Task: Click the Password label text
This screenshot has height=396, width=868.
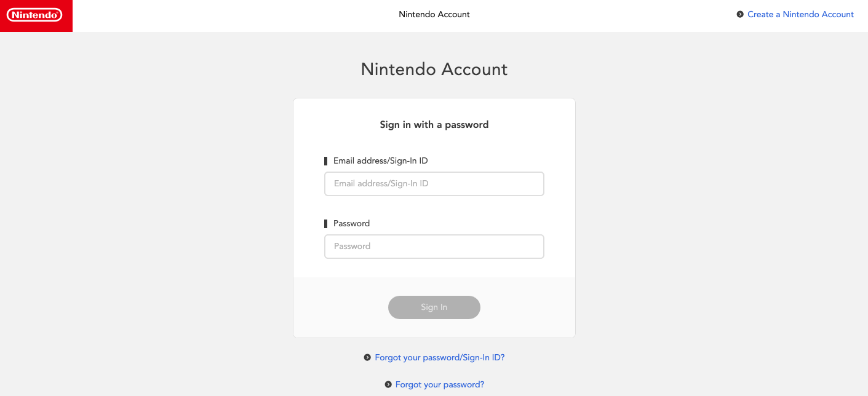Action: (351, 224)
